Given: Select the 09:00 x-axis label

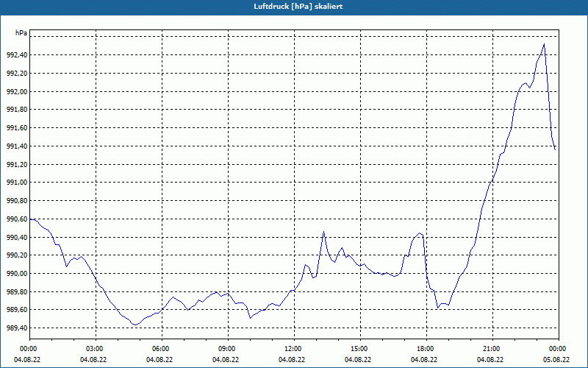Looking at the screenshot, I should click(x=228, y=349).
